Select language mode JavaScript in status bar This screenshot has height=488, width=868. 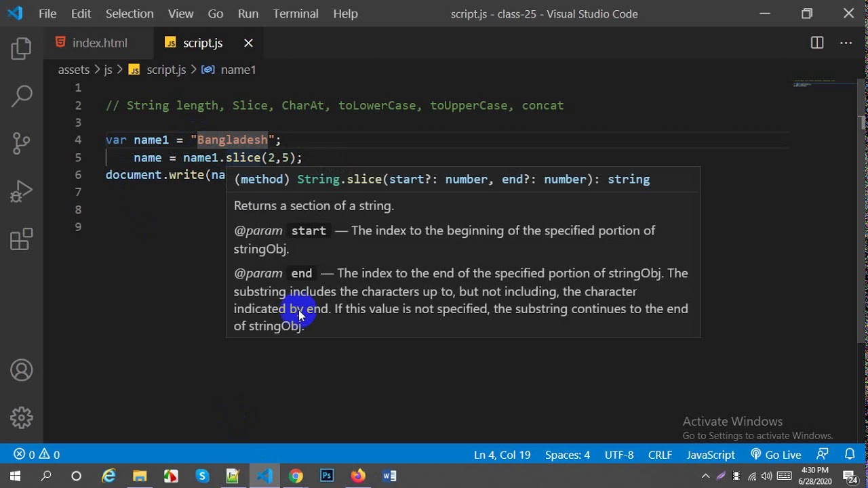tap(711, 455)
